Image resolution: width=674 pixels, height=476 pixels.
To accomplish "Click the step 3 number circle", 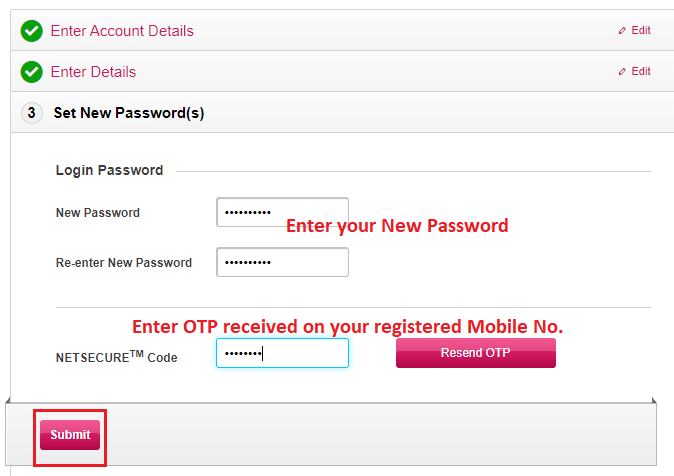I will [x=32, y=113].
